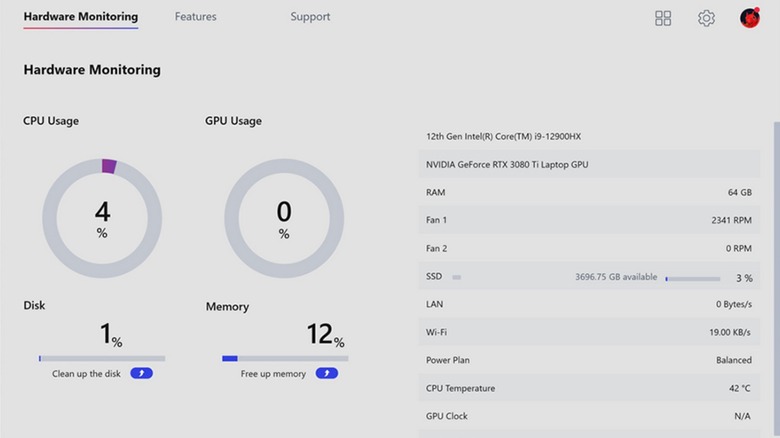
Task: Select the Fan 1 RPM row
Action: coord(589,220)
